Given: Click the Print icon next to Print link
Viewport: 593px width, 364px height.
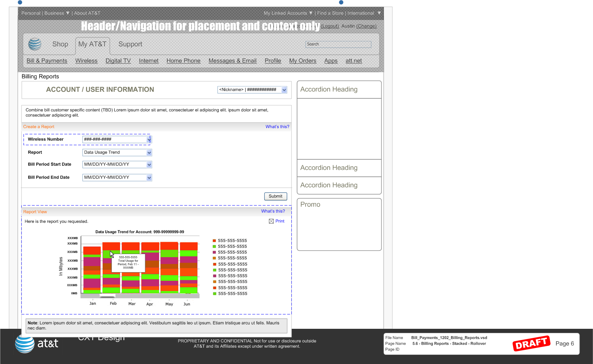Looking at the screenshot, I should 271,221.
